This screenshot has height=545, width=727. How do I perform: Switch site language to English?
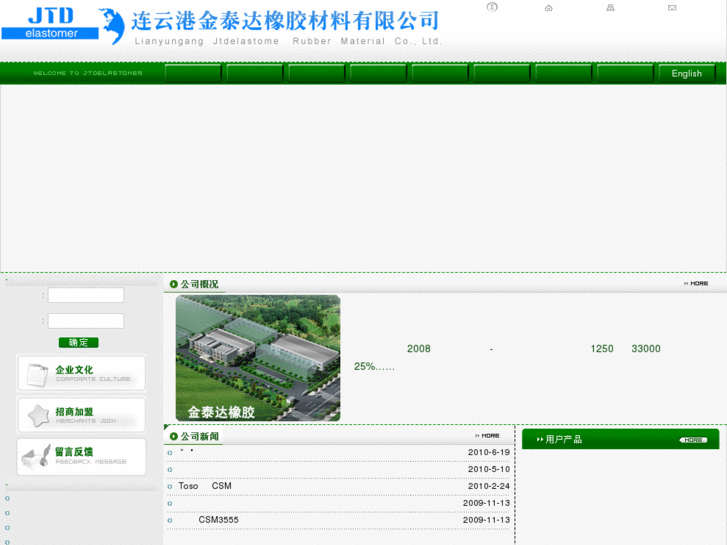686,73
